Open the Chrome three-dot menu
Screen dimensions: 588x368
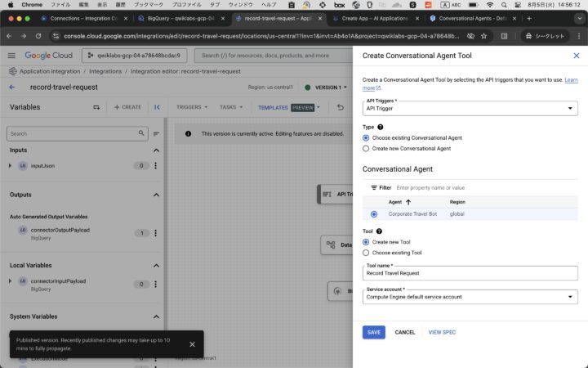click(579, 36)
